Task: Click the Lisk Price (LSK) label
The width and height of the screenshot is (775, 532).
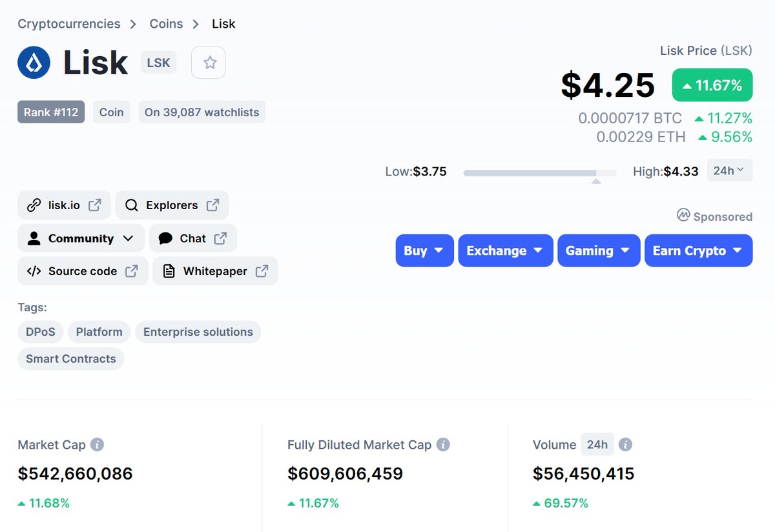Action: (706, 50)
